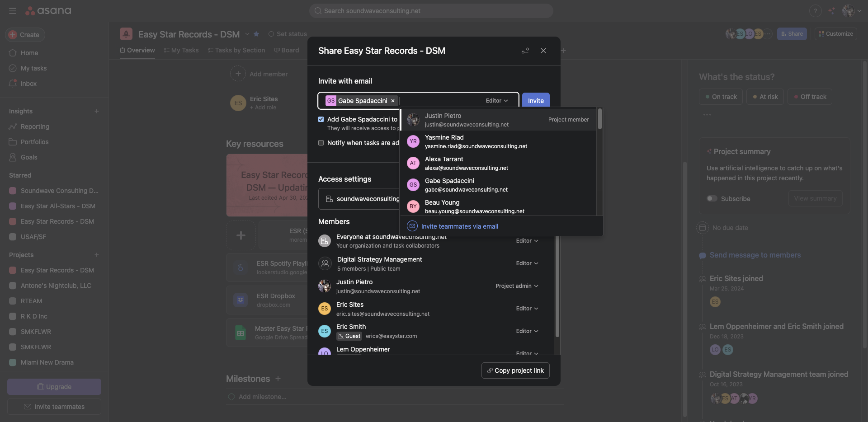Star the Easy Star Records project
Viewport: 868px width, 422px height.
click(x=256, y=34)
